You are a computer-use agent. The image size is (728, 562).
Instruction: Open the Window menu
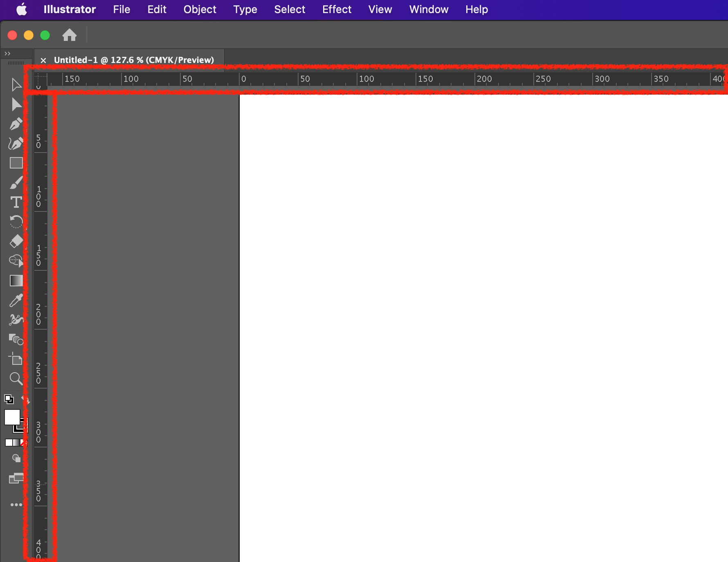coord(429,9)
